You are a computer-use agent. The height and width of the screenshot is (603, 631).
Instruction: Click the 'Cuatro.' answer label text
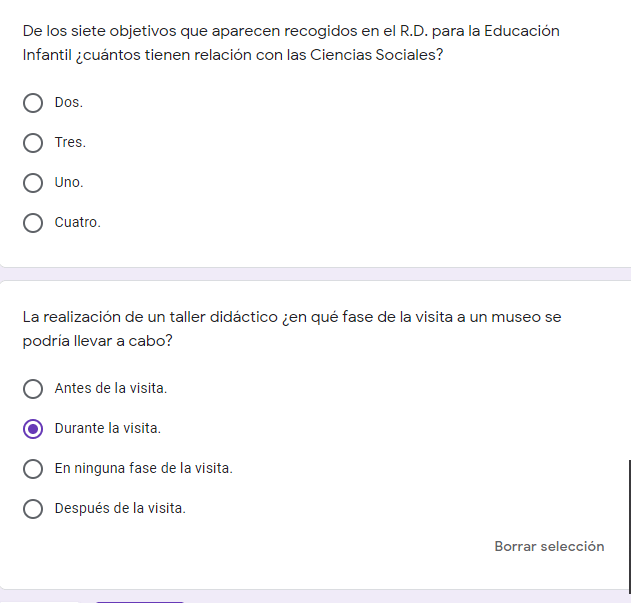pyautogui.click(x=77, y=223)
